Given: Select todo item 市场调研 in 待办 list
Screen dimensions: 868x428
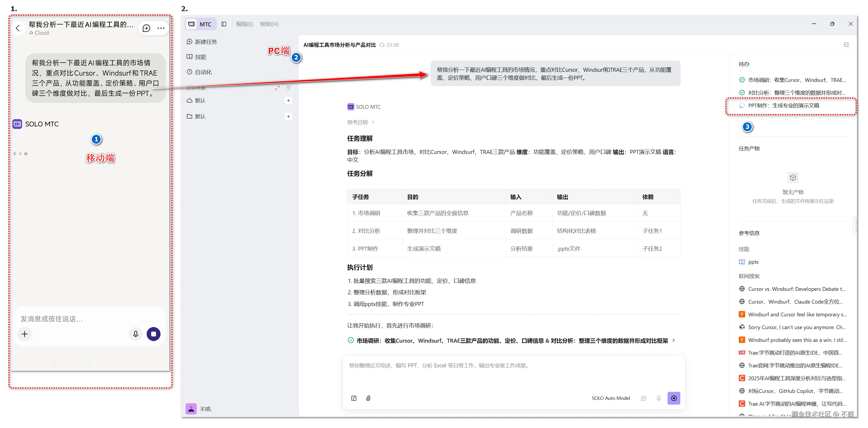Looking at the screenshot, I should tap(792, 80).
